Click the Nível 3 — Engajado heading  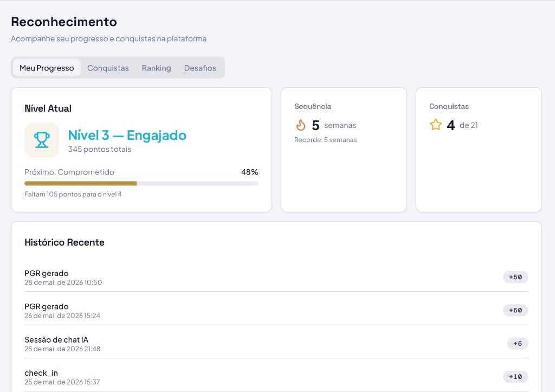point(127,135)
